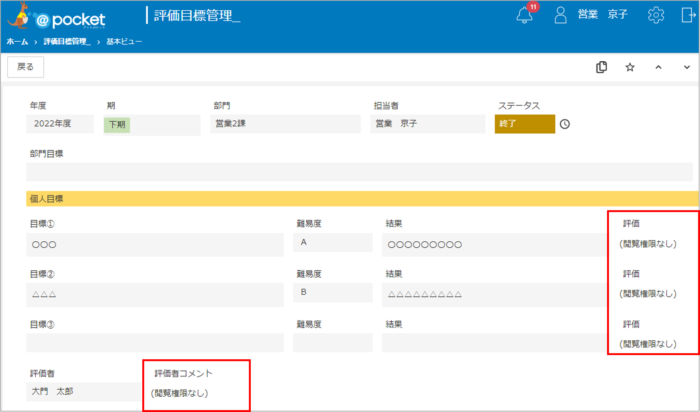The image size is (700, 412).
Task: Click difficulty value A for 目標①
Action: coord(333,242)
